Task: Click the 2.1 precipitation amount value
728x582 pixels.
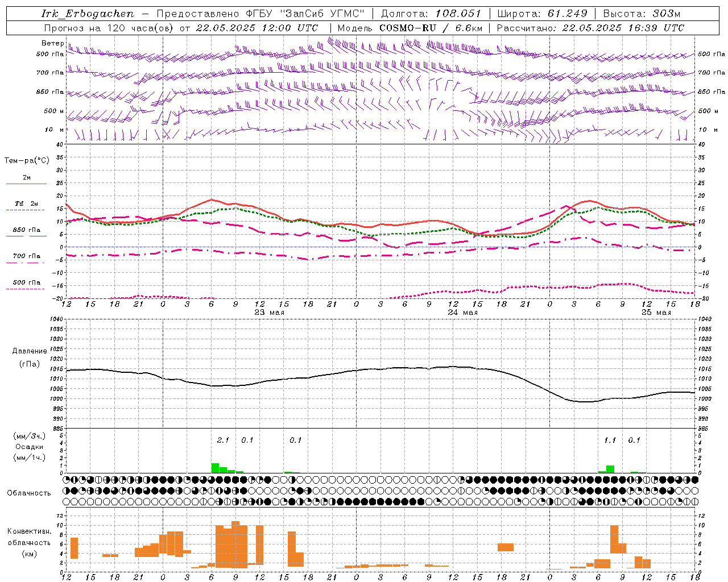Action: 223,440
